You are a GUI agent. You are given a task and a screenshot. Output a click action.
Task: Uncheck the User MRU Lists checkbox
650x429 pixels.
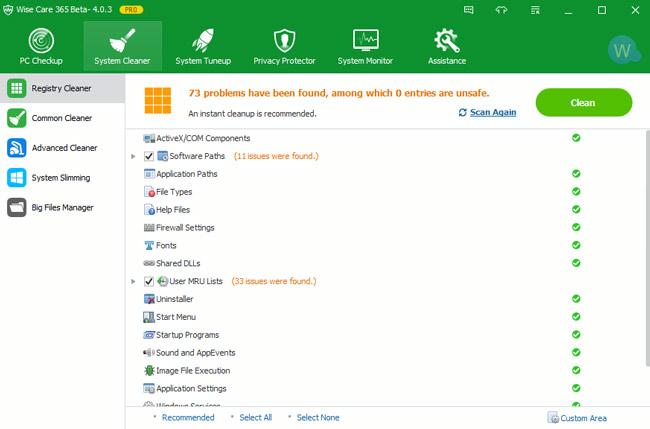[x=149, y=281]
